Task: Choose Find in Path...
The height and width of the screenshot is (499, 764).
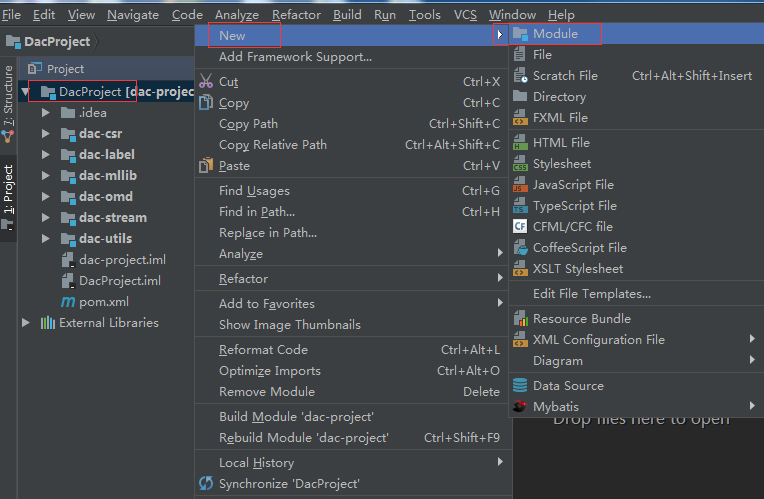Action: (351, 211)
